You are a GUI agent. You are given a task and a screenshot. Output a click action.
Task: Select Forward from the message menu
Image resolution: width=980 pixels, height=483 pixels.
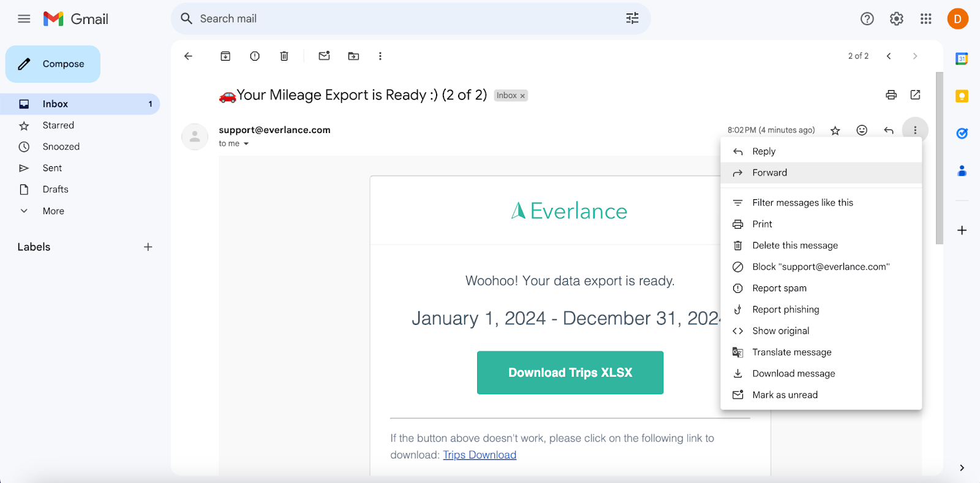pyautogui.click(x=769, y=173)
